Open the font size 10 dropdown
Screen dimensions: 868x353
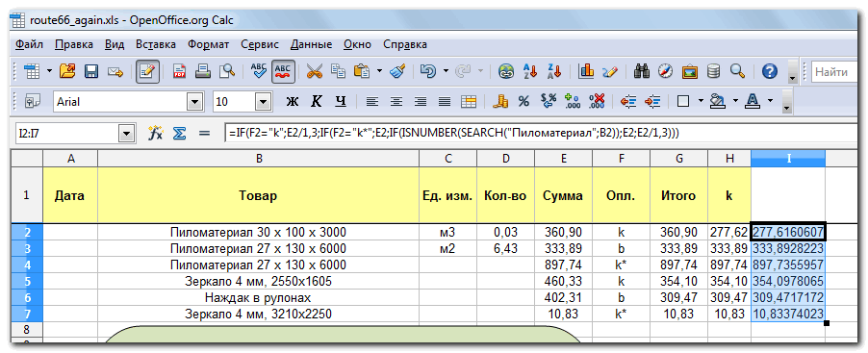263,102
